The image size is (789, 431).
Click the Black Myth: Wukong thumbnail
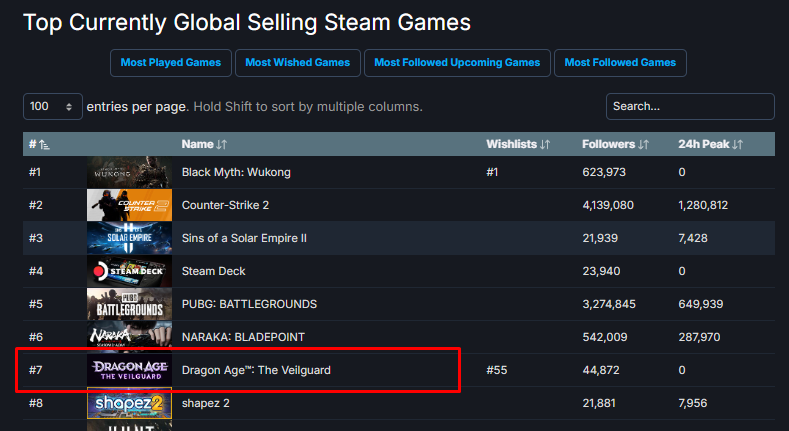click(x=129, y=172)
